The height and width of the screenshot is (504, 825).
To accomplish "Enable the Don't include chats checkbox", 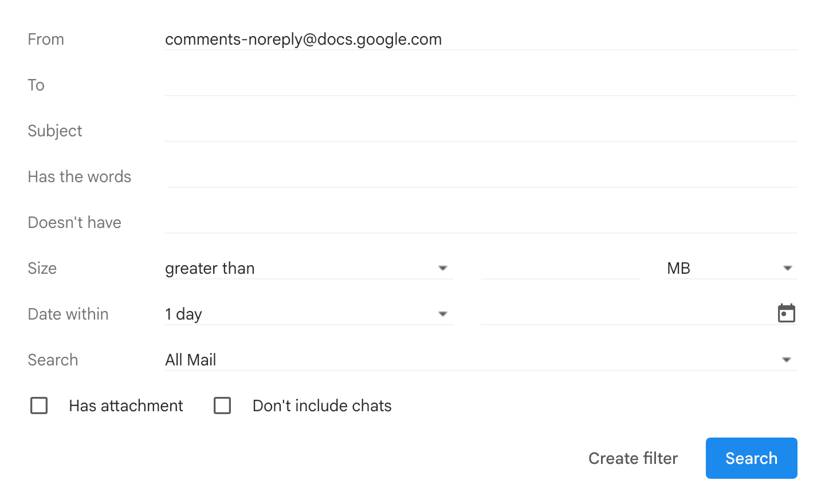I will click(222, 405).
